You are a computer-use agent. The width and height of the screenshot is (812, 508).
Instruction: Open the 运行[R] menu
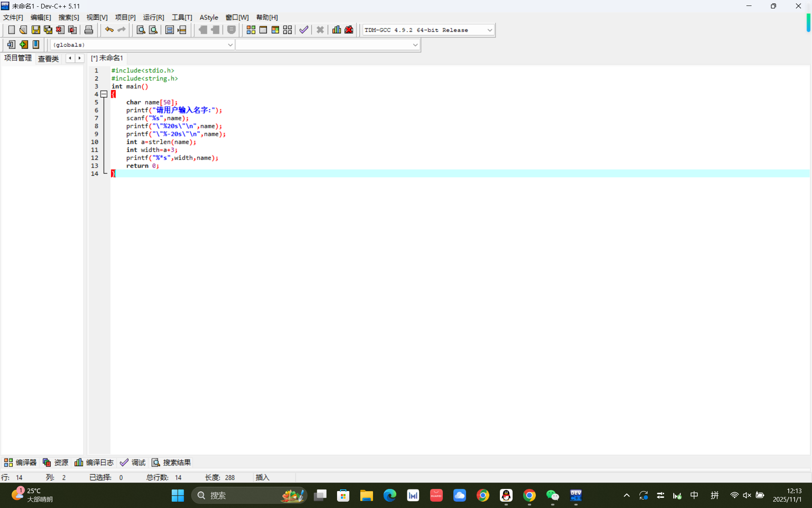click(x=153, y=17)
